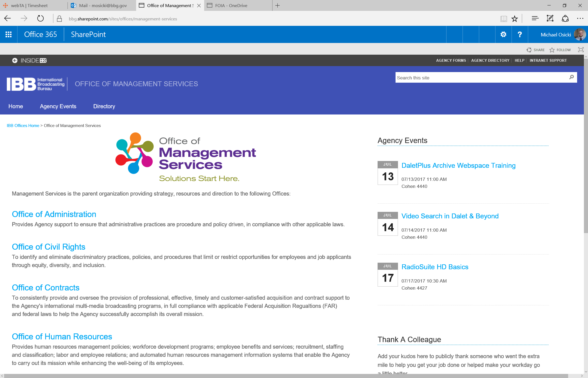This screenshot has width=588, height=378.
Task: Click the site search magnifier icon
Action: [x=571, y=77]
